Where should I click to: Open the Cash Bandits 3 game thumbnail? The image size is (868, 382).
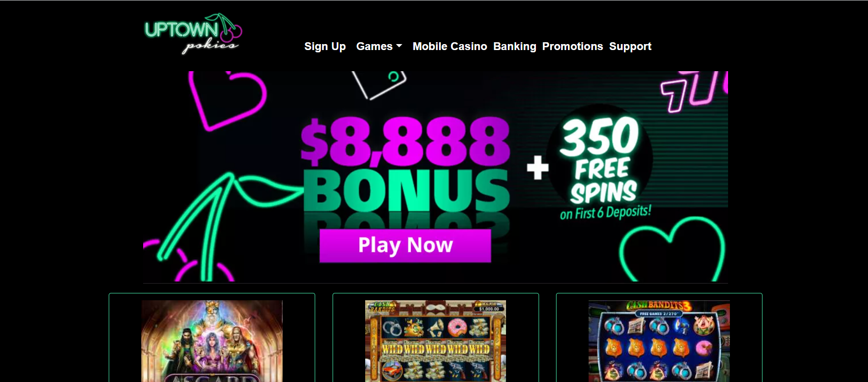click(x=659, y=341)
